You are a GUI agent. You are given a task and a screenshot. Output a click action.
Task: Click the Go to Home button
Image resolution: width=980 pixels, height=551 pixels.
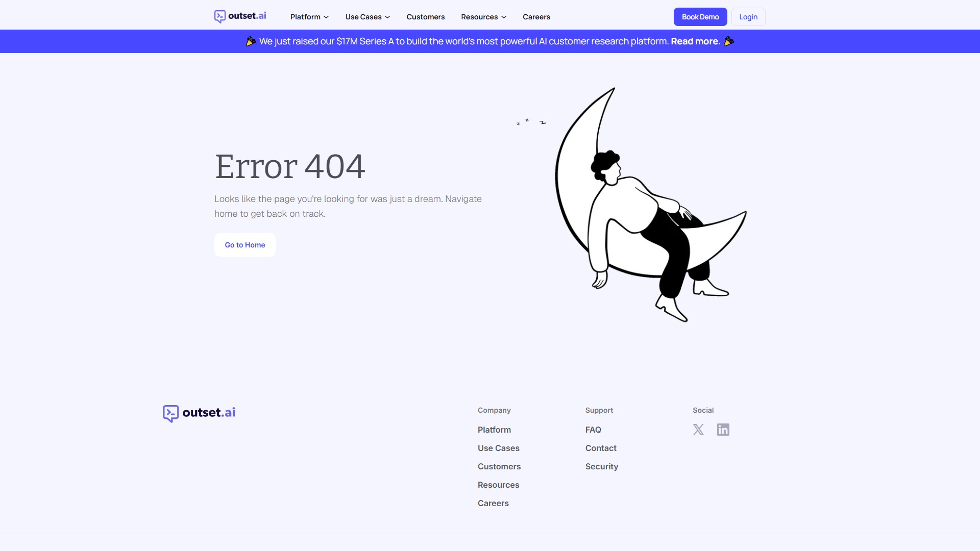click(x=244, y=245)
